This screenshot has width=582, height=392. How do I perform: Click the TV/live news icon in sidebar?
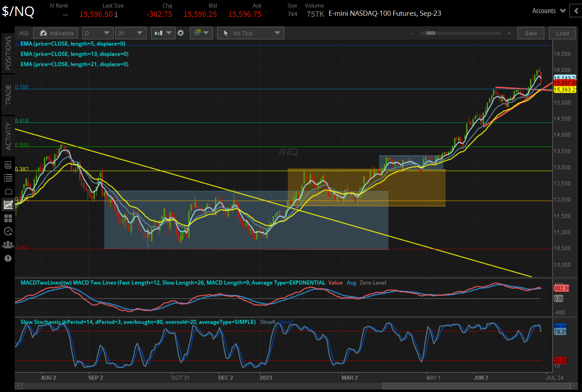click(8, 191)
